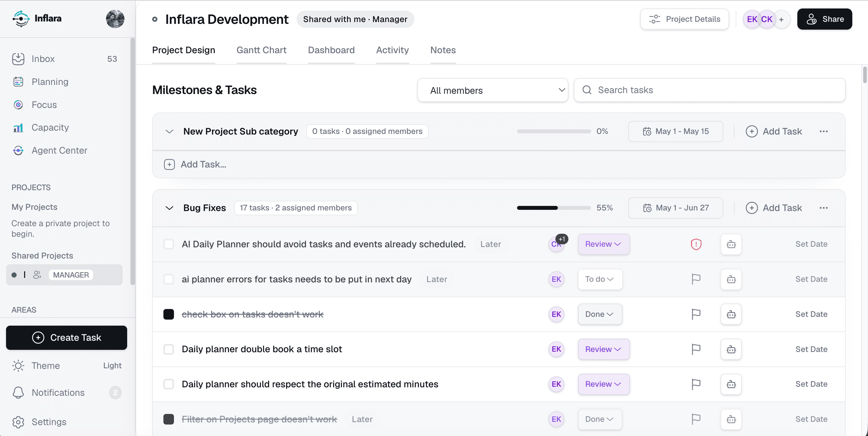Set priority flag for respect estimated minutes task

point(696,384)
